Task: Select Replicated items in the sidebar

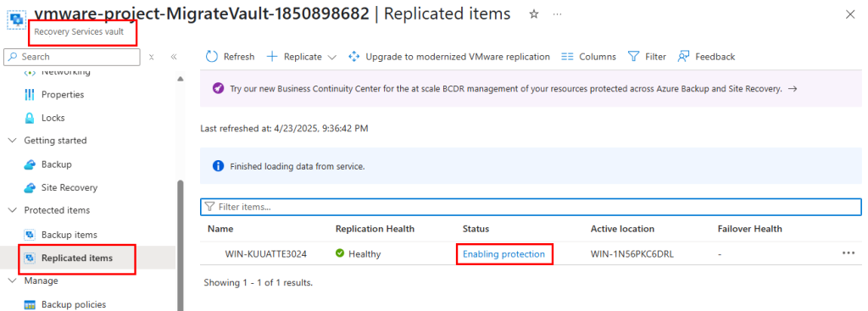Action: [x=77, y=258]
